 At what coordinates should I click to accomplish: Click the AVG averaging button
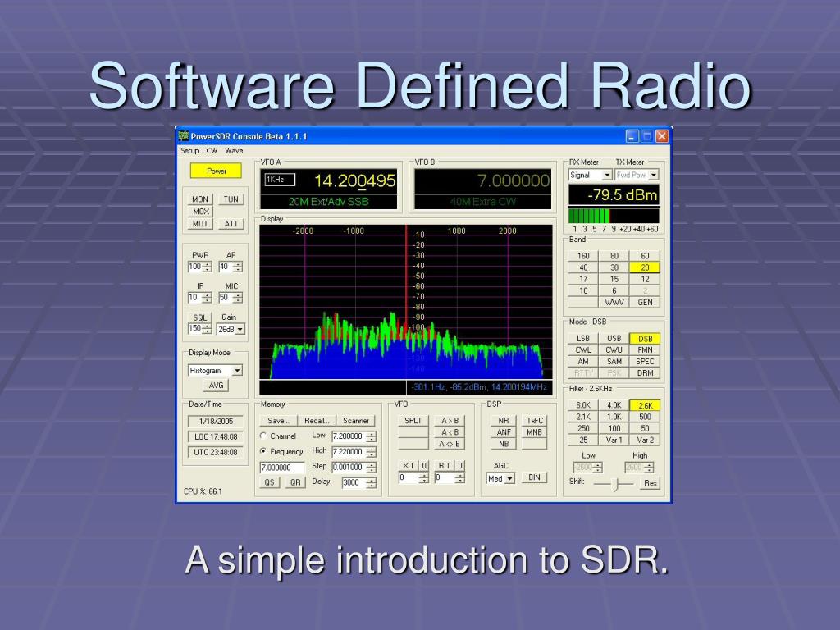216,386
